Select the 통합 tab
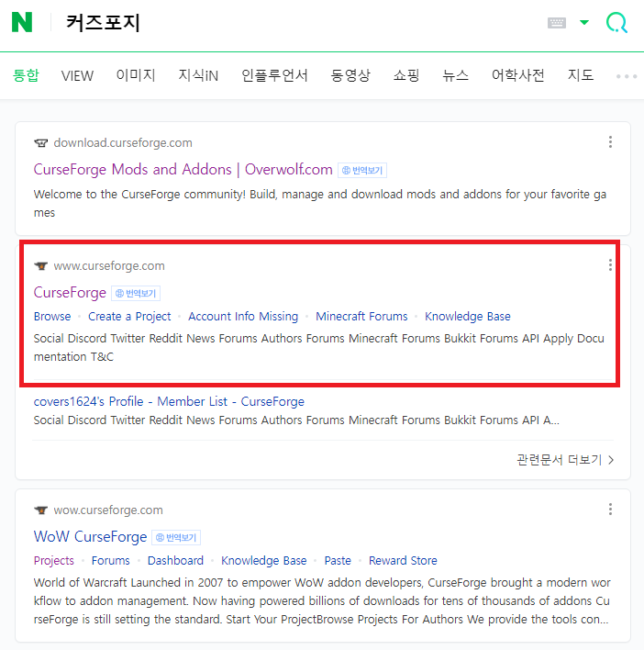Screen dimensions: 644x650 click(26, 75)
